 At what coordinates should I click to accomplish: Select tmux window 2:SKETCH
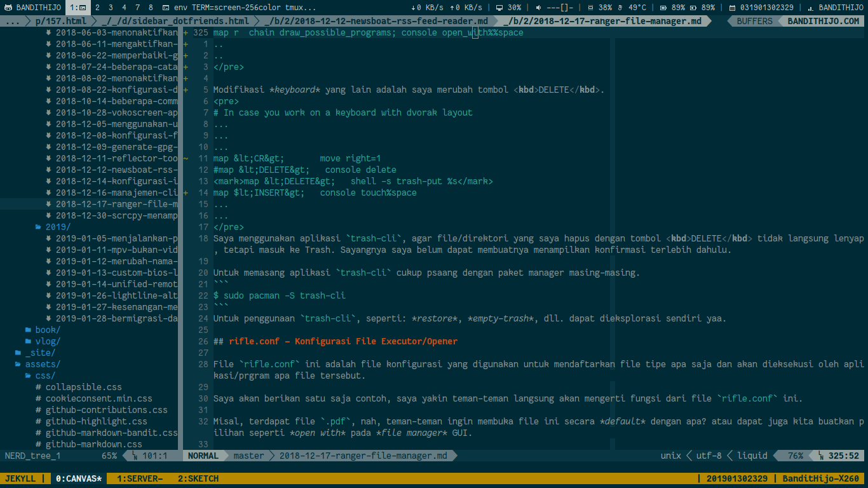[x=198, y=478]
